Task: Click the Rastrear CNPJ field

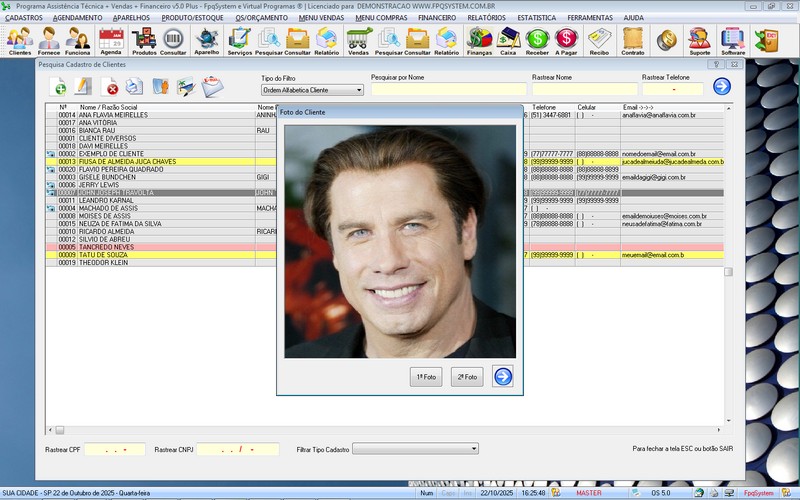Action: pos(238,449)
